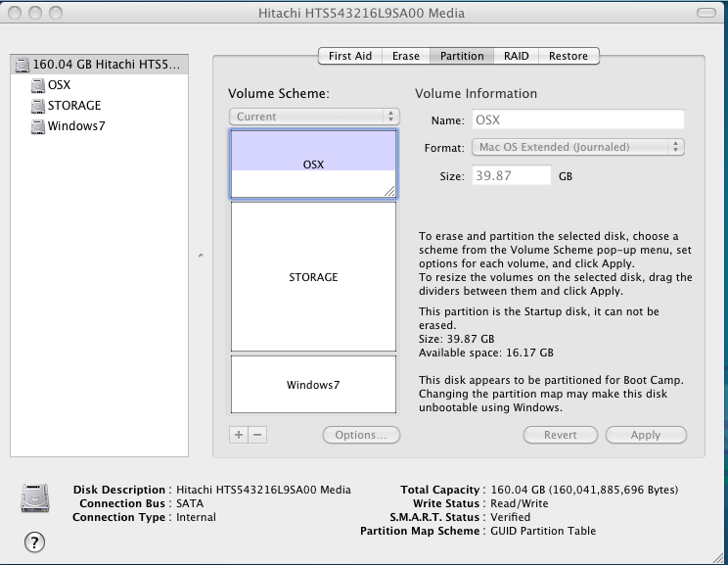Click the toolbar toggle pill in title bar
This screenshot has height=565, width=728.
706,13
